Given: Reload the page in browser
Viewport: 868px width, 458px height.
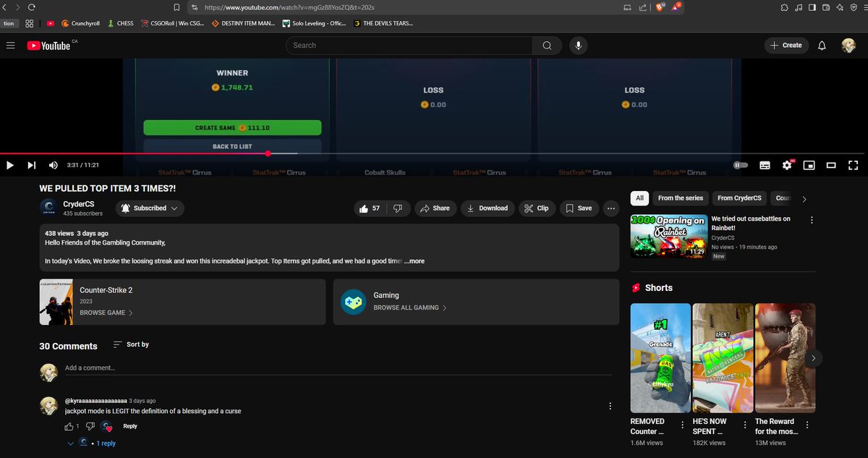Looking at the screenshot, I should pyautogui.click(x=32, y=7).
